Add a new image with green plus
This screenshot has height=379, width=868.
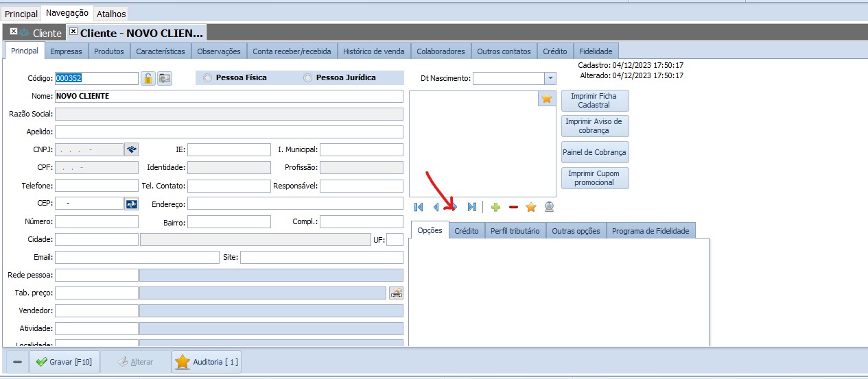(x=495, y=207)
